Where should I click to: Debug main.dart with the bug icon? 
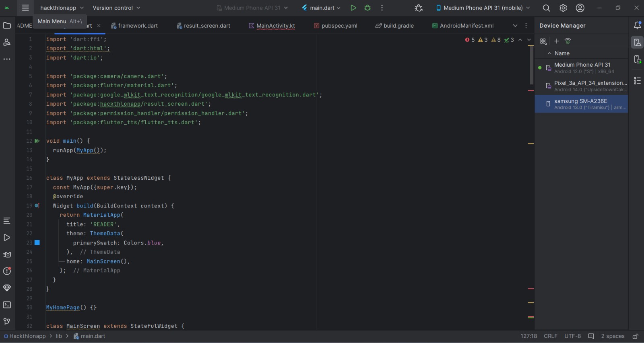tap(367, 8)
